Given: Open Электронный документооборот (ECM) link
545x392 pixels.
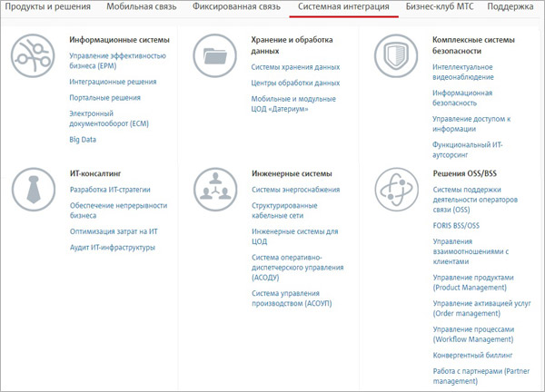Looking at the screenshot, I should point(109,119).
